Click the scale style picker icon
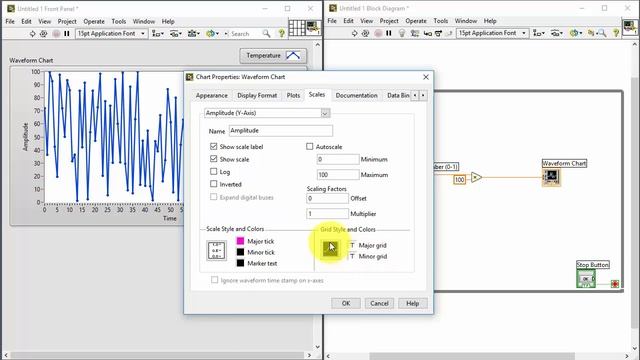Viewport: 640px width, 360px height. tap(216, 250)
